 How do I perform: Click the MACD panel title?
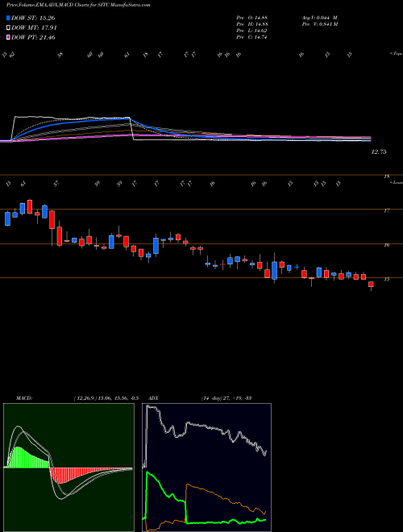click(x=23, y=398)
